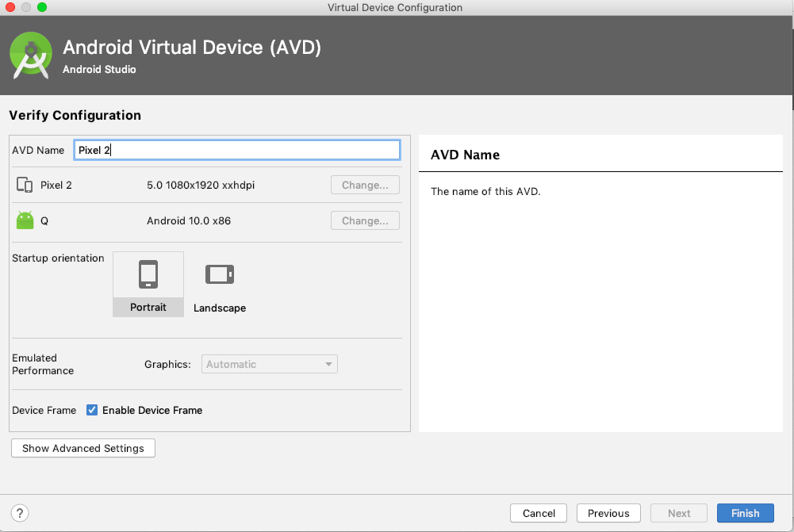Close the Virtual Device Configuration window
The height and width of the screenshot is (532, 794).
point(10,7)
